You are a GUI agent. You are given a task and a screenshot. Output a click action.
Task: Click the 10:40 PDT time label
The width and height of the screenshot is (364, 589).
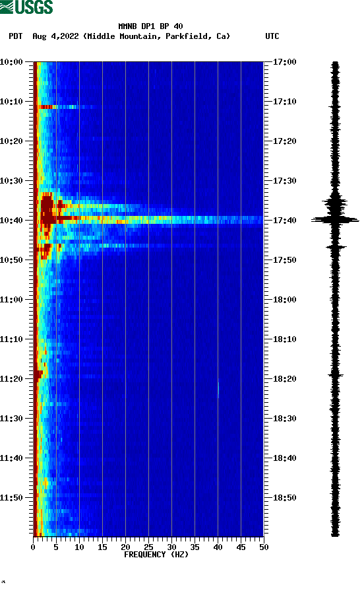[11, 221]
